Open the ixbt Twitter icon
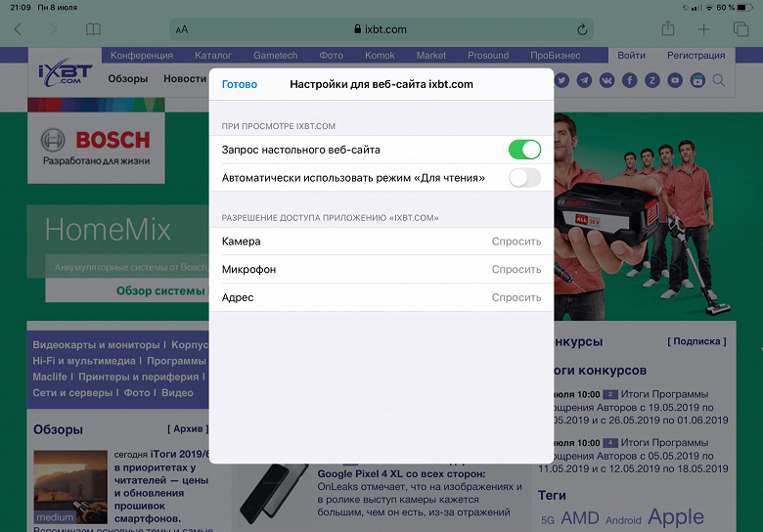This screenshot has height=532, width=763. click(x=561, y=80)
